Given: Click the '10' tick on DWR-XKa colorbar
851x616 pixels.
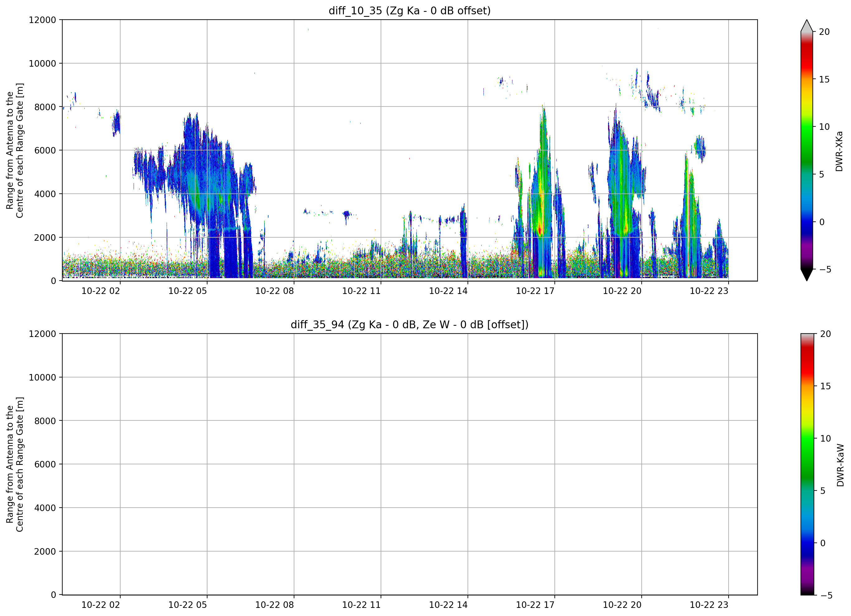Looking at the screenshot, I should (824, 127).
